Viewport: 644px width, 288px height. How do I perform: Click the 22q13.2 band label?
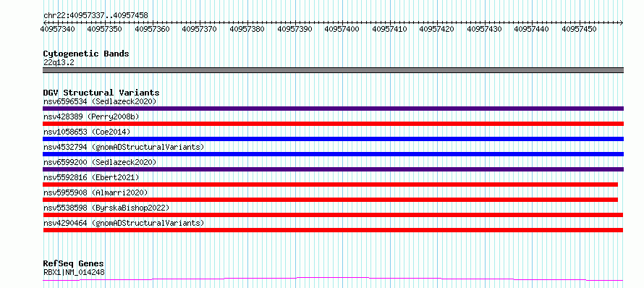59,63
